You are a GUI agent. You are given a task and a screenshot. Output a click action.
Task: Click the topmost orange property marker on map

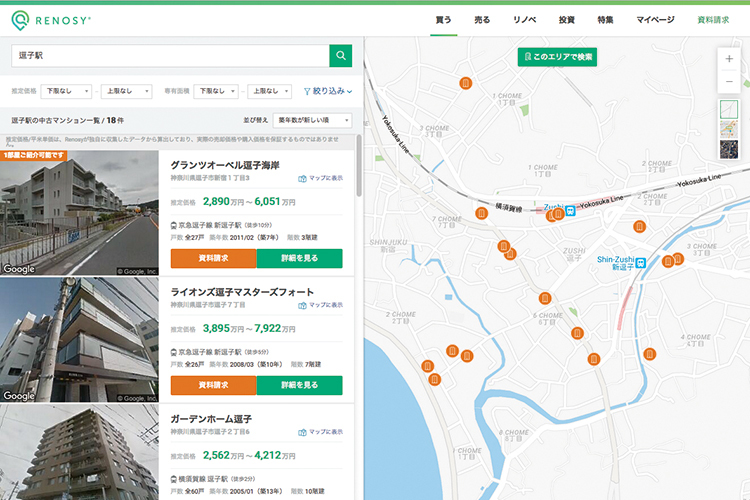(x=465, y=83)
